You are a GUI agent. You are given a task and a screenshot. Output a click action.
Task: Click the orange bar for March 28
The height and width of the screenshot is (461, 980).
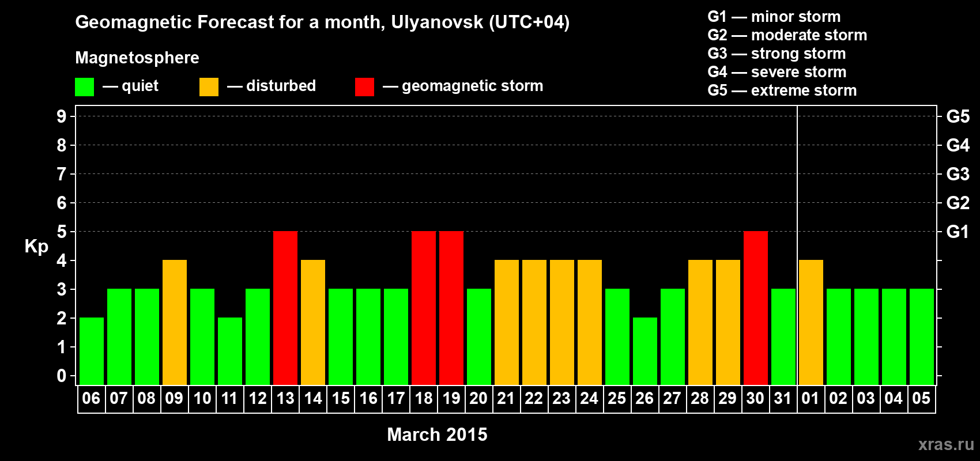click(x=700, y=323)
